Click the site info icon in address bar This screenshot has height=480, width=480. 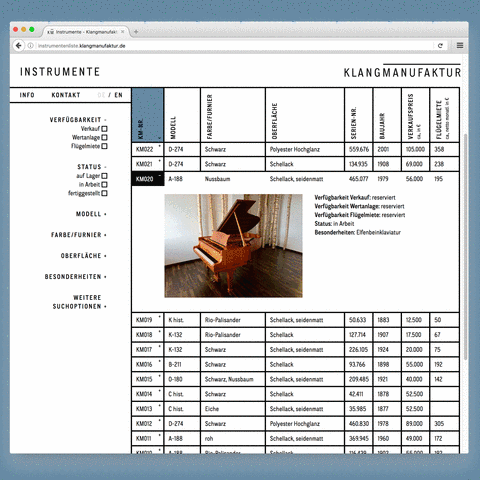coord(30,46)
